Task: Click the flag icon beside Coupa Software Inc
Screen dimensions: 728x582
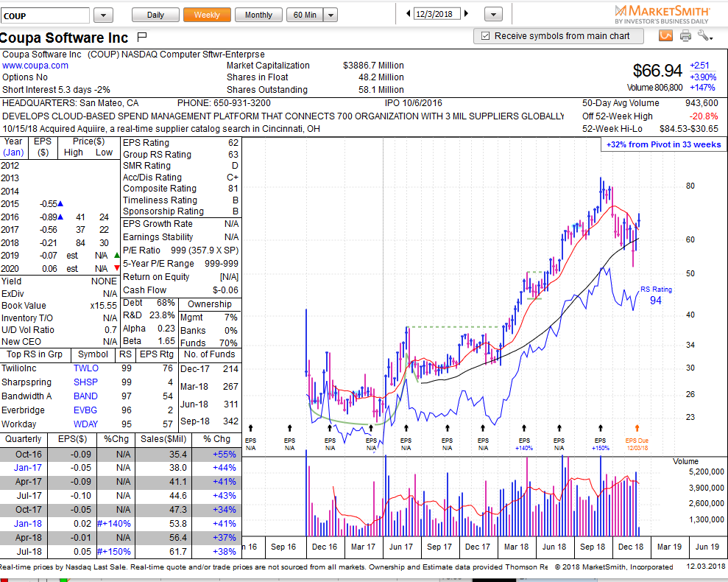Action: click(142, 36)
